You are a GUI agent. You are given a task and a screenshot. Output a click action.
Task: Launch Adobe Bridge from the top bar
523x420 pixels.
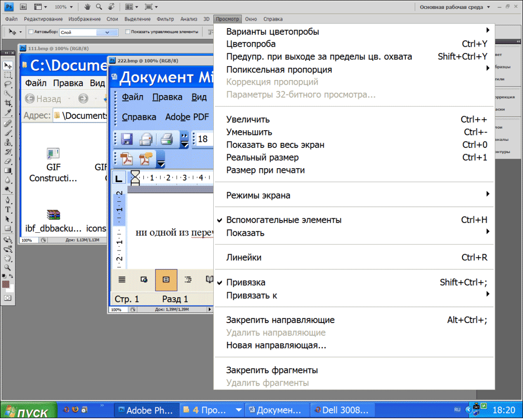[x=22, y=7]
